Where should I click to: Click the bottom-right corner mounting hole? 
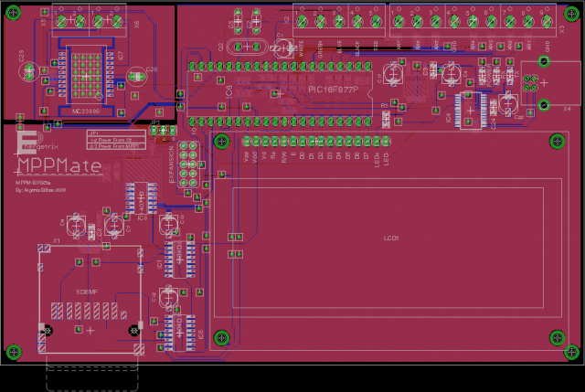coord(572,353)
